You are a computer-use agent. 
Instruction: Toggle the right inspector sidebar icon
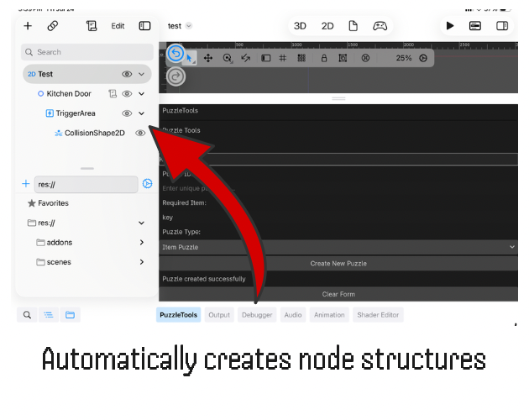(502, 26)
